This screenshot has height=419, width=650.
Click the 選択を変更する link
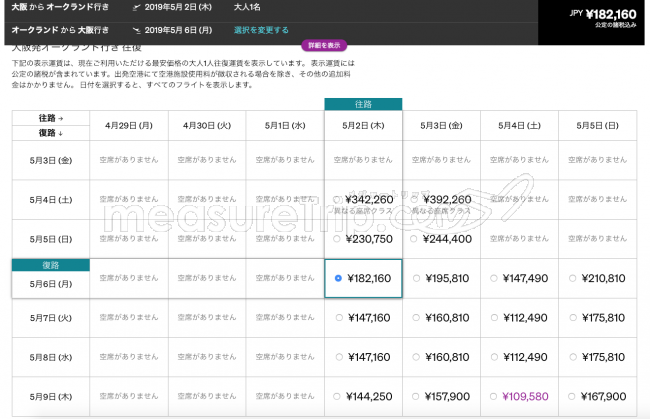(x=261, y=30)
